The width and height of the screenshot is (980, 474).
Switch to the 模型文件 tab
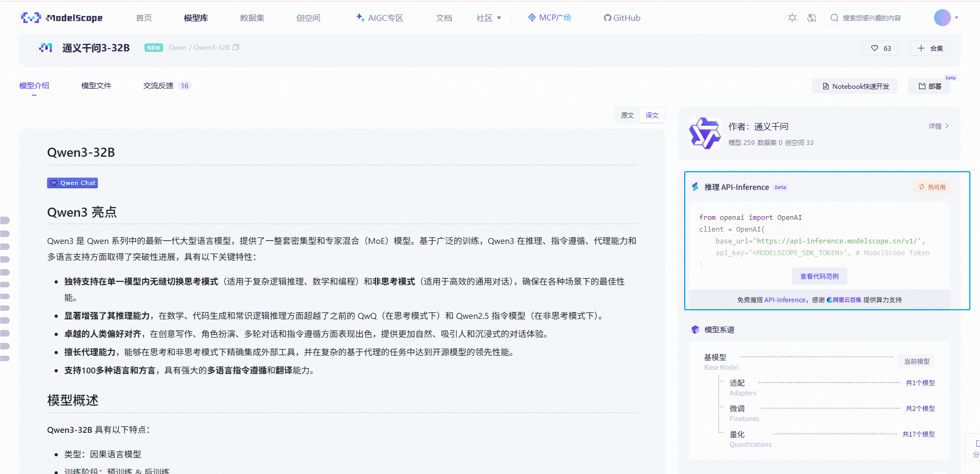point(96,86)
